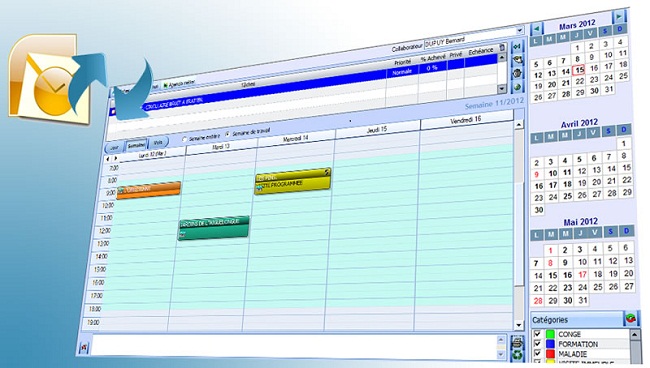
Task: Select the Semaine entière radio option
Action: click(185, 140)
